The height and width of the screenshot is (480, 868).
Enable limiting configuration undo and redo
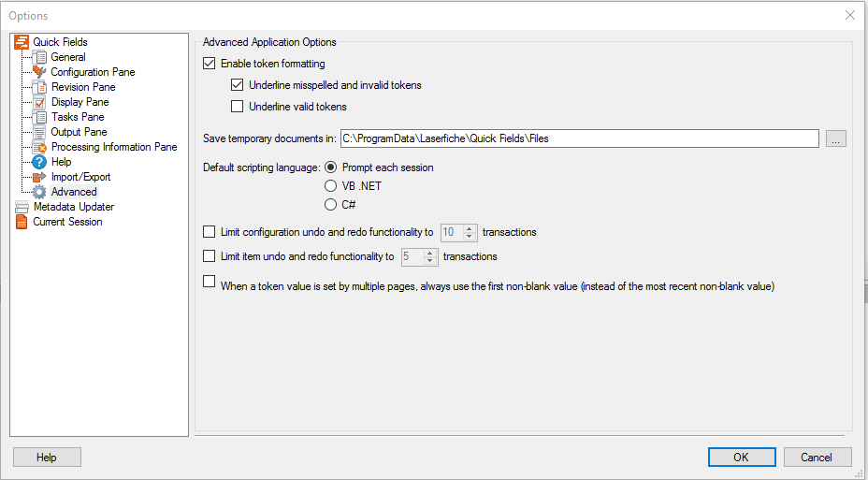[x=210, y=231]
